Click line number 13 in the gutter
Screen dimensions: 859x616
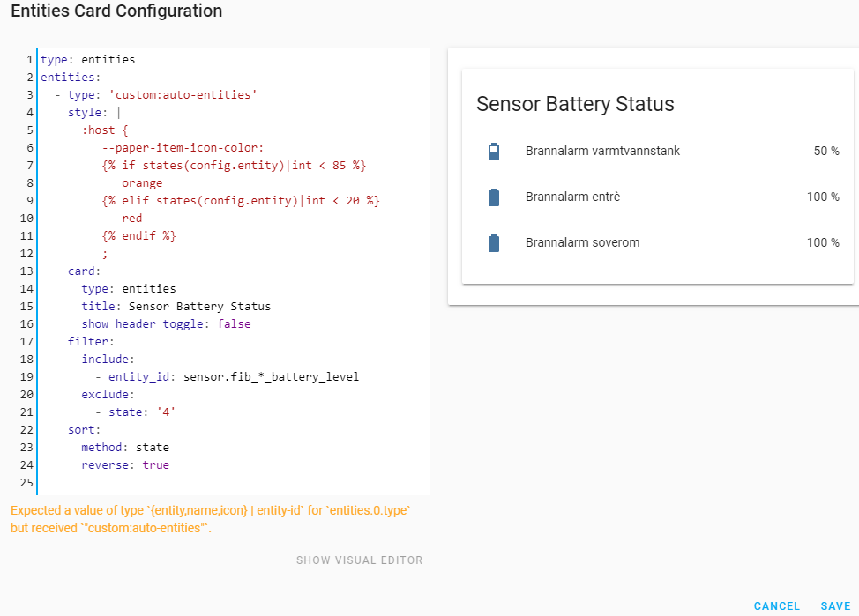coord(26,271)
